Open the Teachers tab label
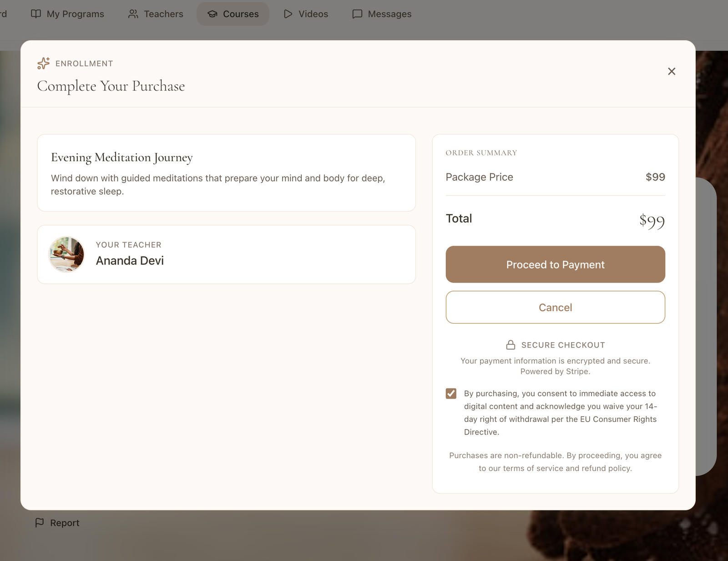This screenshot has width=728, height=561. pyautogui.click(x=163, y=14)
